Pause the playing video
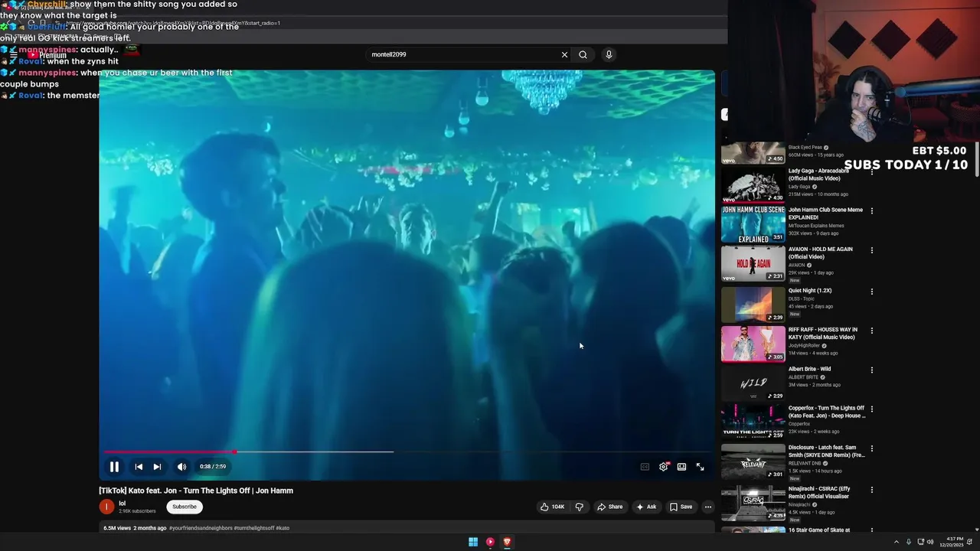 [x=114, y=467]
